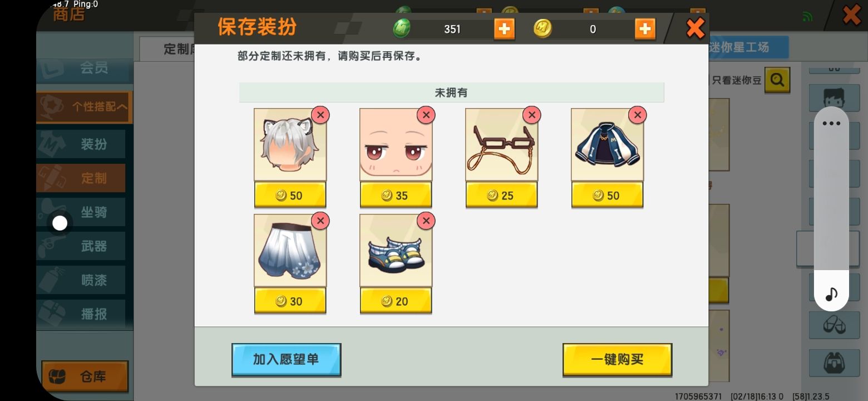Screen dimensions: 868x401
Task: Remove the glasses with chain item
Action: click(x=531, y=115)
